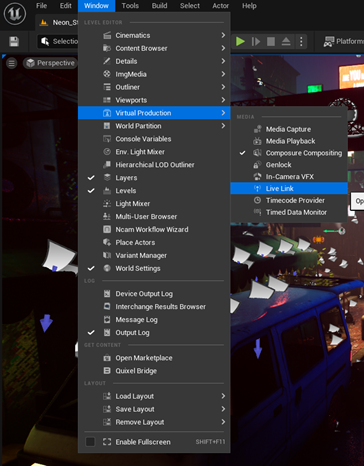
Task: Open the Genlock panel
Action: click(x=289, y=165)
